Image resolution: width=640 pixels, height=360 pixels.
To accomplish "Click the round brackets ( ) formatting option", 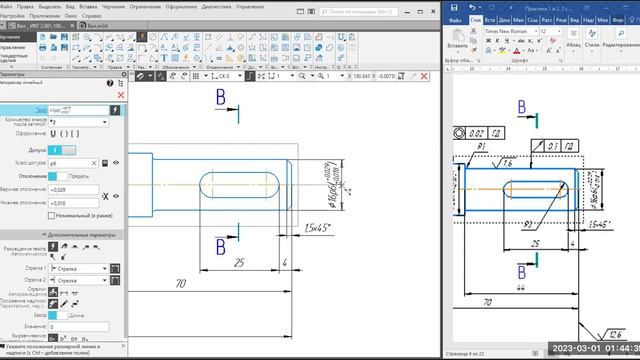I will coord(64,133).
